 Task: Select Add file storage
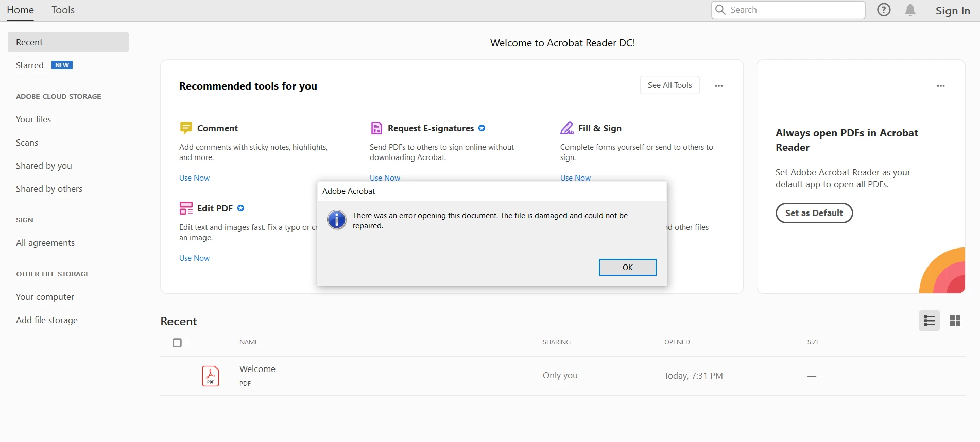(47, 320)
